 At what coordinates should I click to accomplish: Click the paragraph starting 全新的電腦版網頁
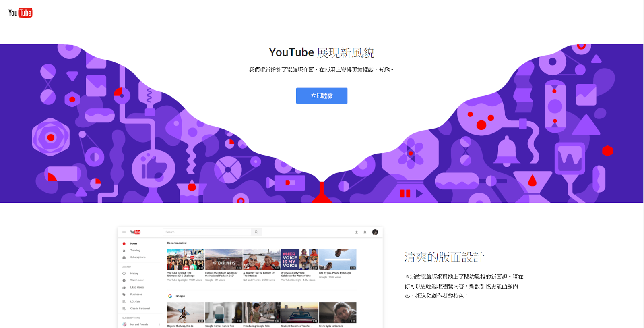click(x=464, y=286)
